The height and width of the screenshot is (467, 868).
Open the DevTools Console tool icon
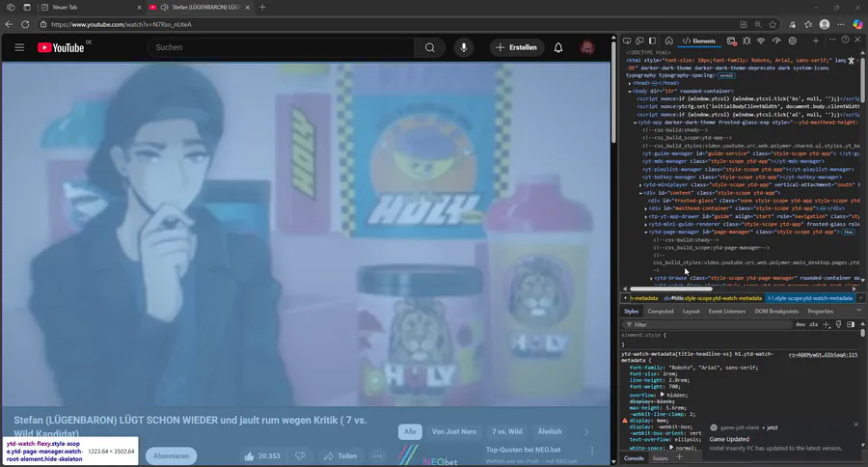(x=731, y=41)
